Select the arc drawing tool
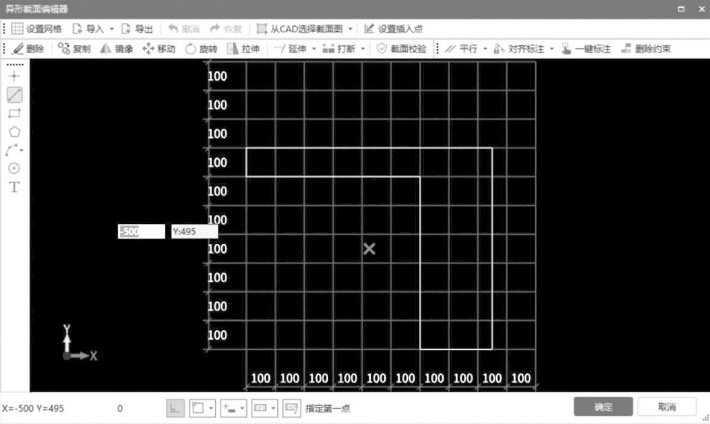The width and height of the screenshot is (710, 424). tap(12, 150)
